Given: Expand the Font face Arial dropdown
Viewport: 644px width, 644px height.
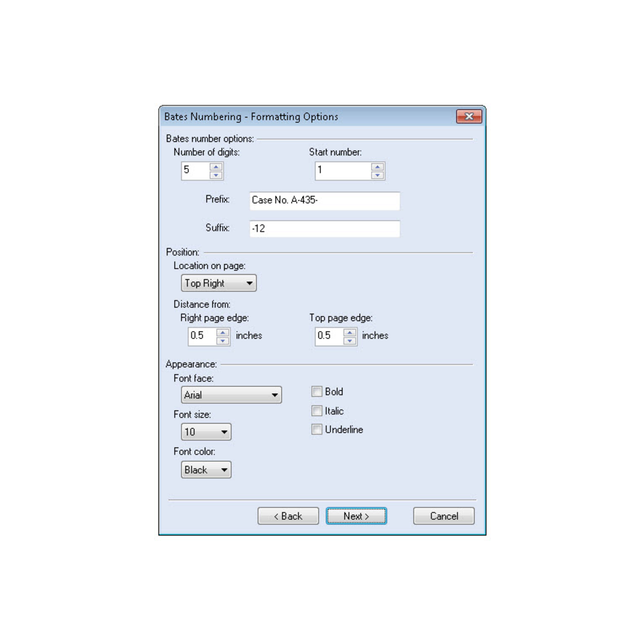Looking at the screenshot, I should pyautogui.click(x=231, y=395).
